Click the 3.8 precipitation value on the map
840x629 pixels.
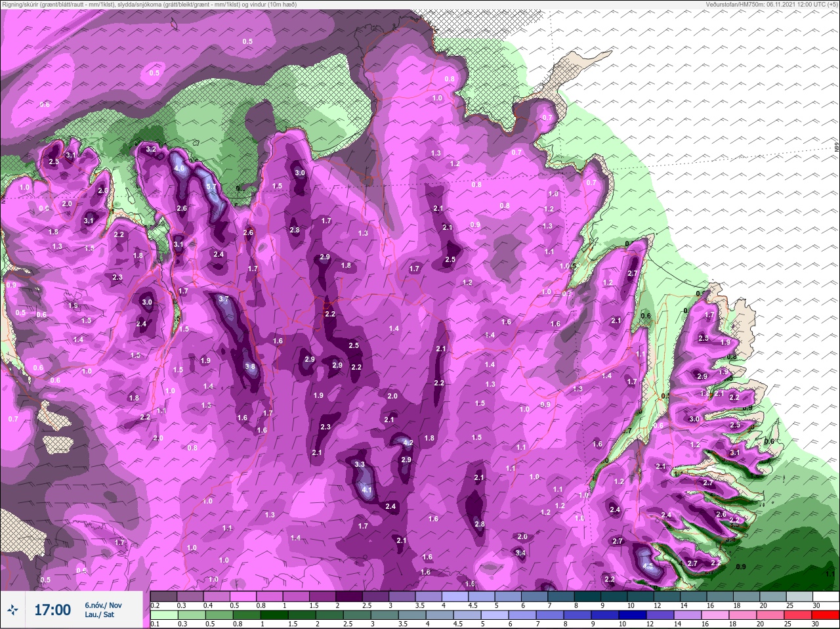click(x=249, y=367)
